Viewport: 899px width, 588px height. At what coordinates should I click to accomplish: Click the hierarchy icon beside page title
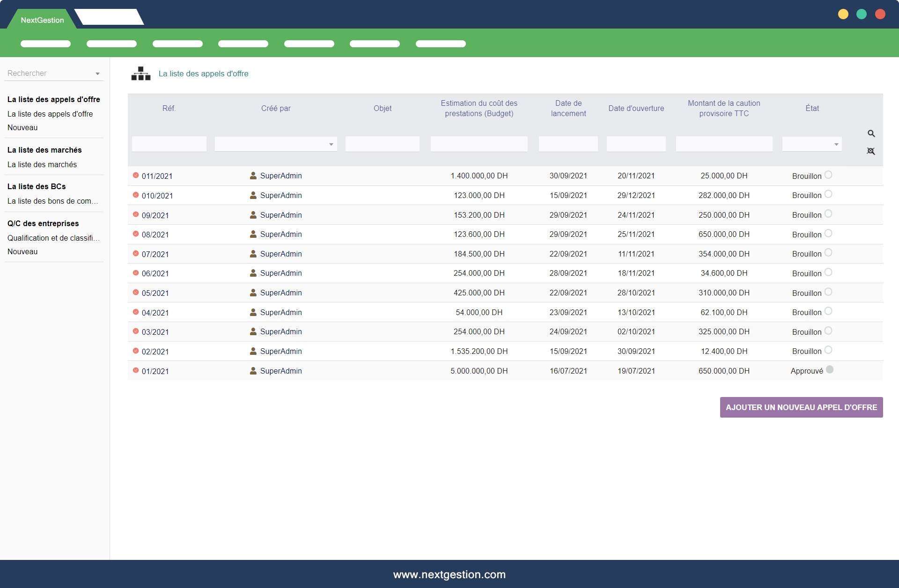pos(140,73)
